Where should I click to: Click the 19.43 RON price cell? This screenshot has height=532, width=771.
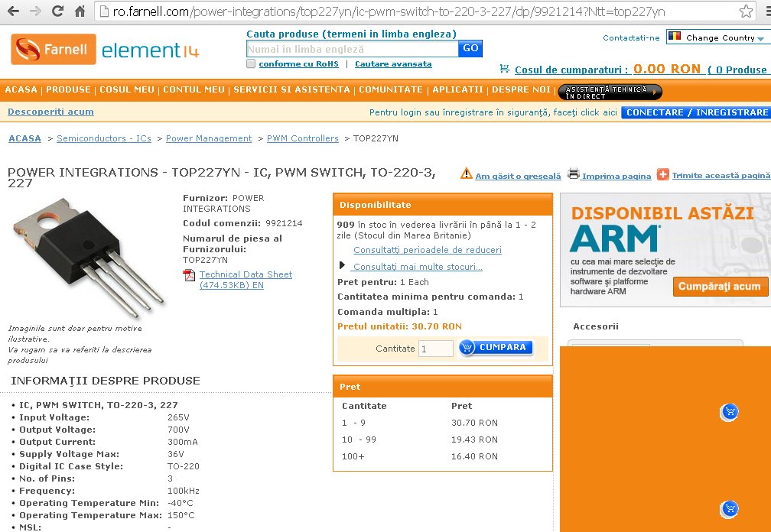pyautogui.click(x=474, y=440)
